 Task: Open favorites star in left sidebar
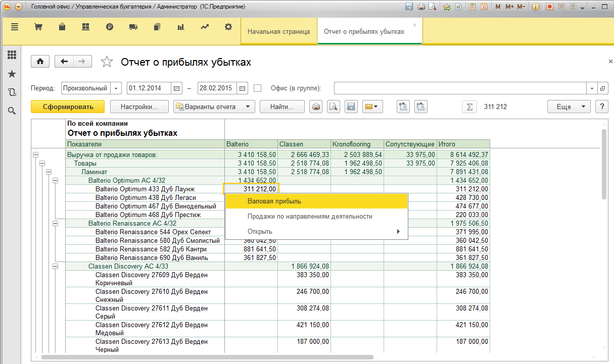tap(12, 74)
